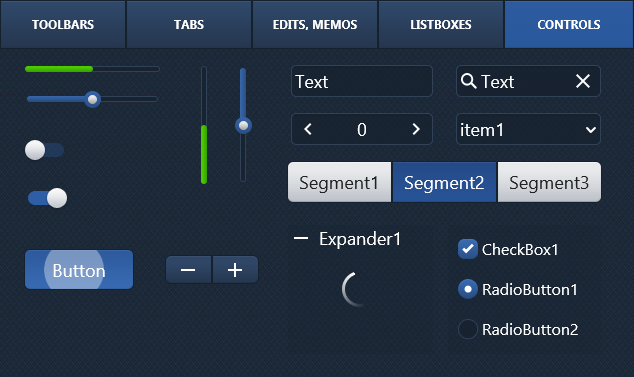634x377 pixels.
Task: Click the horizontal slider thumb
Action: point(93,99)
